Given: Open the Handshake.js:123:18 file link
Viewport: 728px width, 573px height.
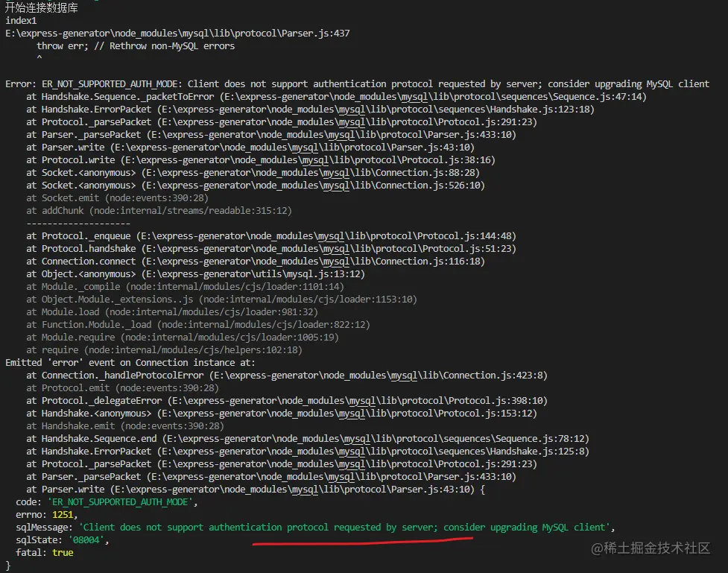Looking at the screenshot, I should [x=376, y=109].
